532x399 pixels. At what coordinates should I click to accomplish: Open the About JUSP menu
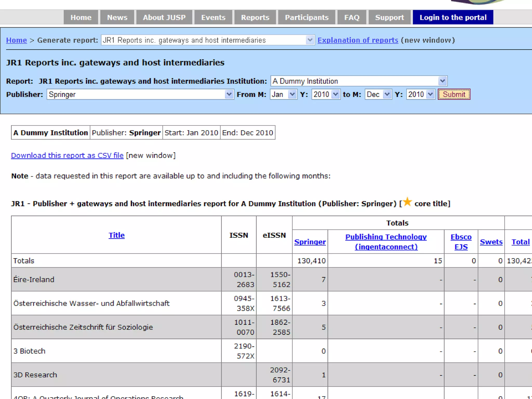pos(164,17)
